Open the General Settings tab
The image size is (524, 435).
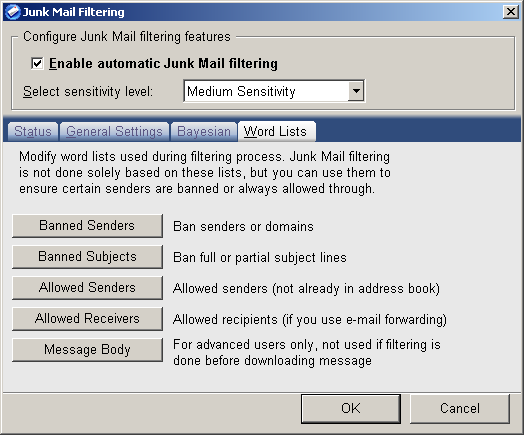[114, 132]
